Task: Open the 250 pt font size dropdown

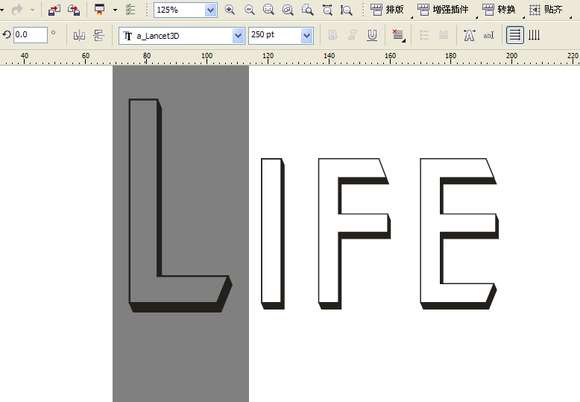Action: pyautogui.click(x=307, y=36)
